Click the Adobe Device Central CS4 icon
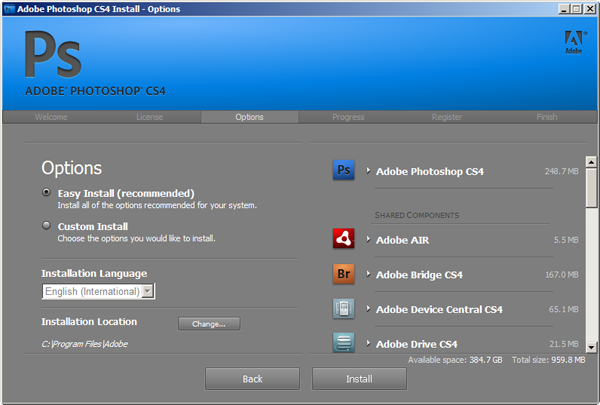The image size is (600, 405). [344, 309]
